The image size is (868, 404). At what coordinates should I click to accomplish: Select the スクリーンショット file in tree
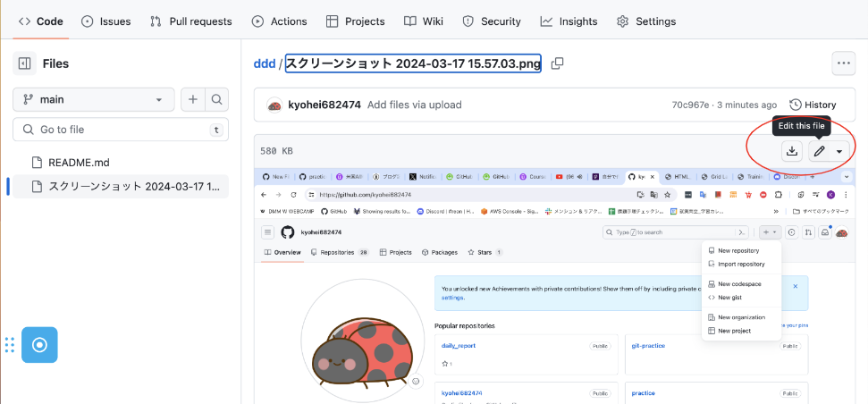point(121,187)
